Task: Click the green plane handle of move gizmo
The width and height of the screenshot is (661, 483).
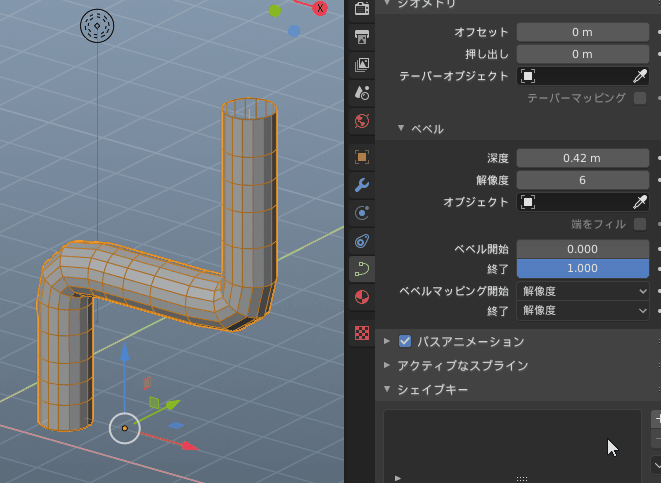Action: click(x=154, y=403)
